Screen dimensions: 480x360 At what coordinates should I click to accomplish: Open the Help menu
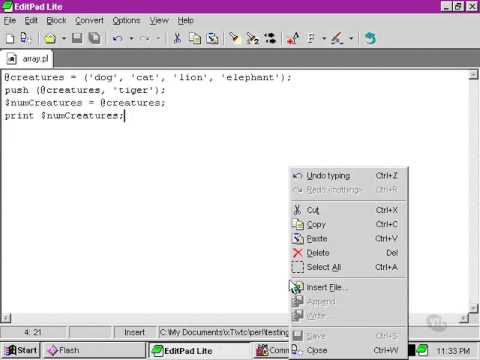pos(185,21)
